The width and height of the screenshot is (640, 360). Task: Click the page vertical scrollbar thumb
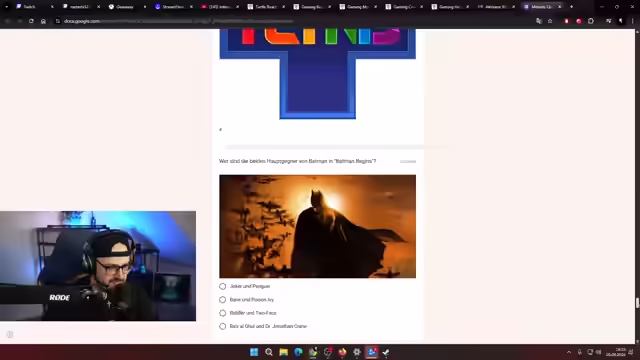point(637,303)
